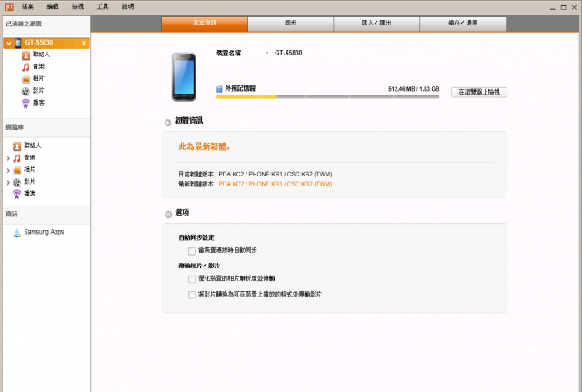Open the File (檔案) menu

pyautogui.click(x=27, y=6)
